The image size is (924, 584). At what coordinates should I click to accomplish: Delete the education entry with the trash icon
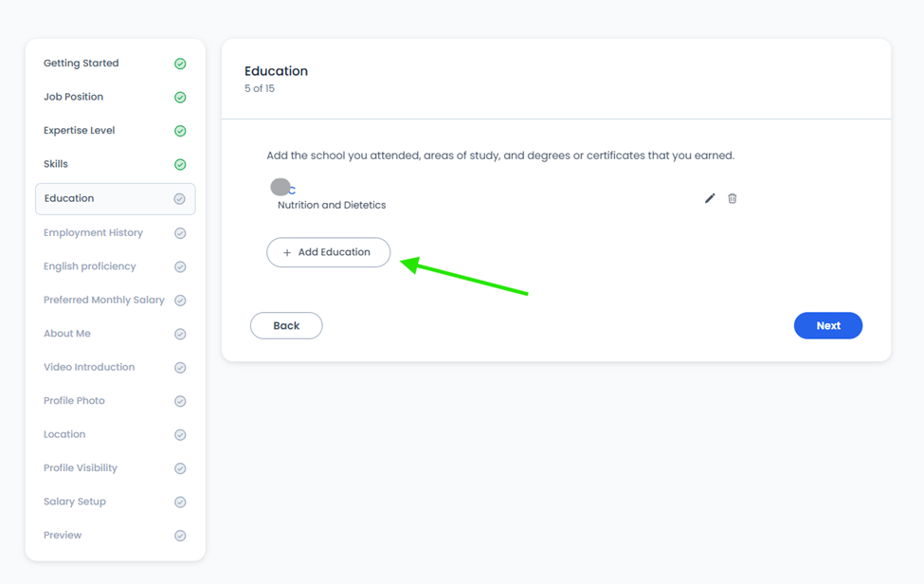pyautogui.click(x=732, y=198)
